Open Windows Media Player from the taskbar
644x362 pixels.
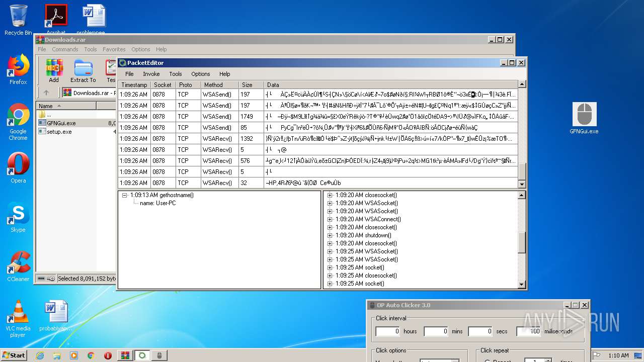(x=74, y=355)
